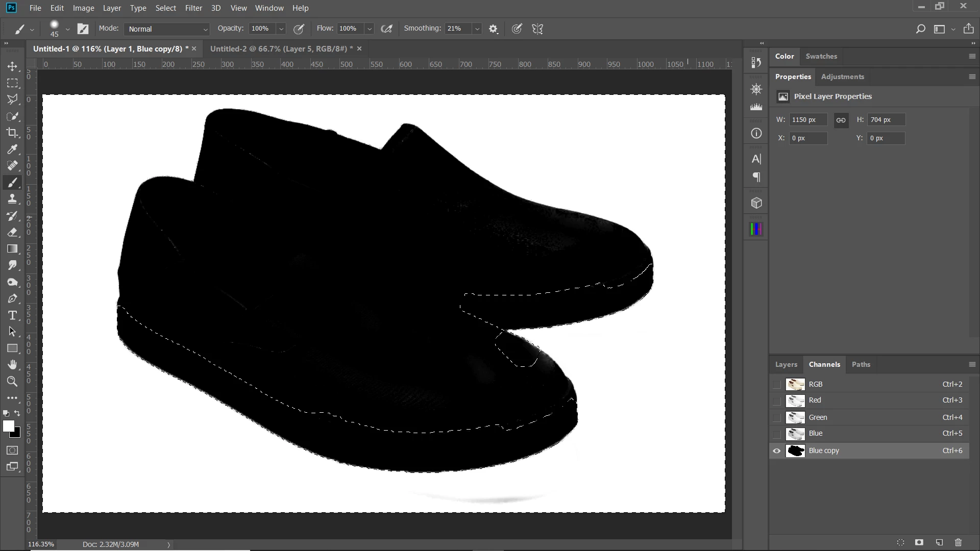Select the Crop tool

click(x=12, y=133)
